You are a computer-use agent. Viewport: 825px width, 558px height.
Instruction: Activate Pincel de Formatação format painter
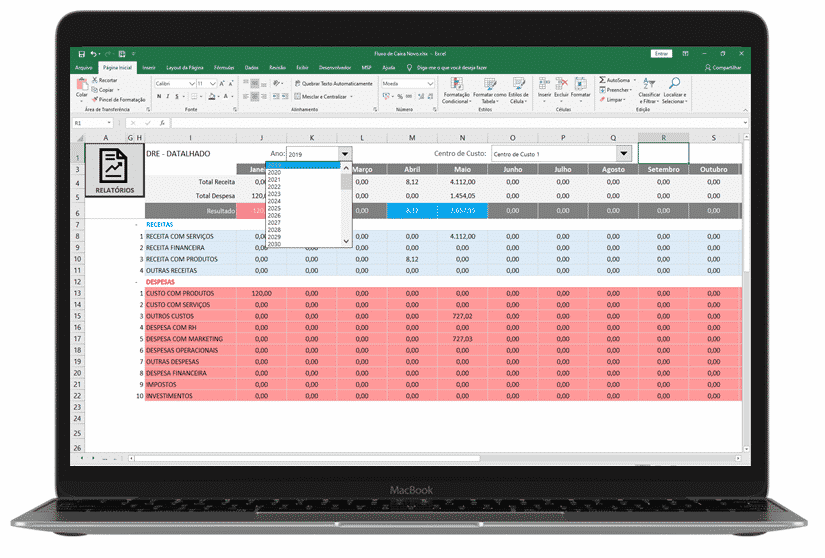click(x=118, y=99)
